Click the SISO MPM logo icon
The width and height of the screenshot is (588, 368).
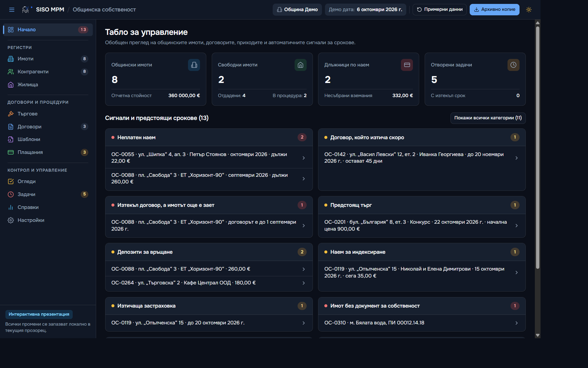[26, 10]
